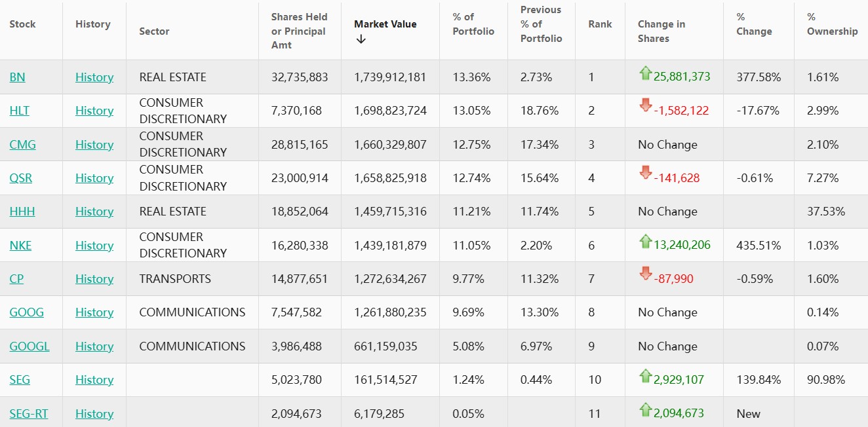868x427 pixels.
Task: Click the Market Value sort descending arrow
Action: 361,39
